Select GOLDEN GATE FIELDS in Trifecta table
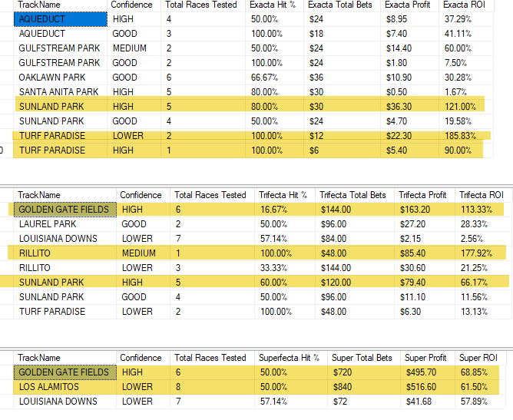 65,210
